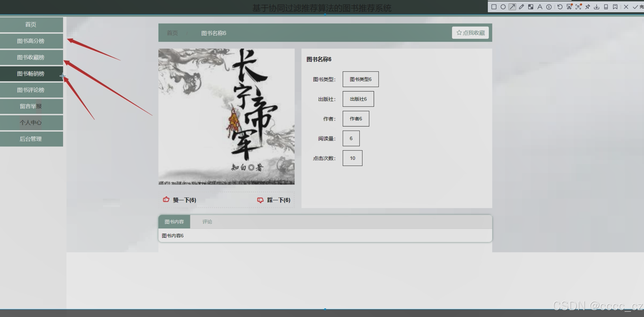Click the 点击次数 value 10 box
This screenshot has width=644, height=317.
[352, 158]
